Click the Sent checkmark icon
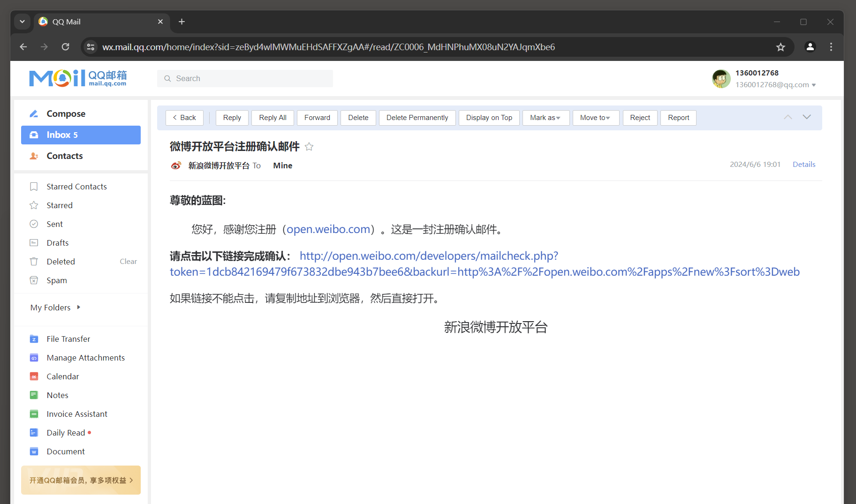The image size is (856, 504). pyautogui.click(x=34, y=224)
